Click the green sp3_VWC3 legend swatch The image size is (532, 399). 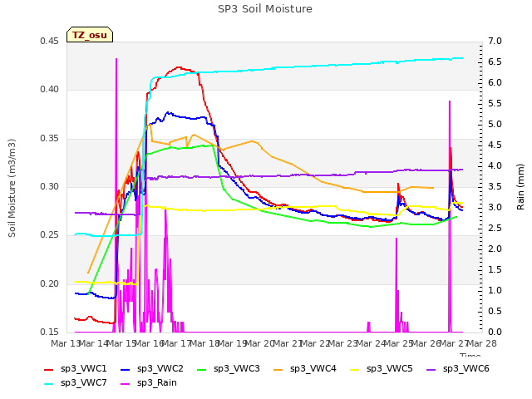[x=202, y=369]
